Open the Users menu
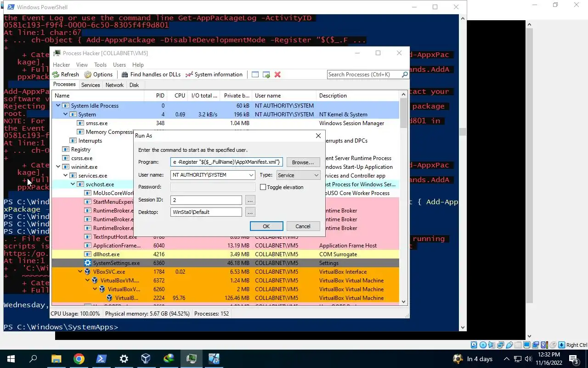588x368 pixels. point(119,65)
